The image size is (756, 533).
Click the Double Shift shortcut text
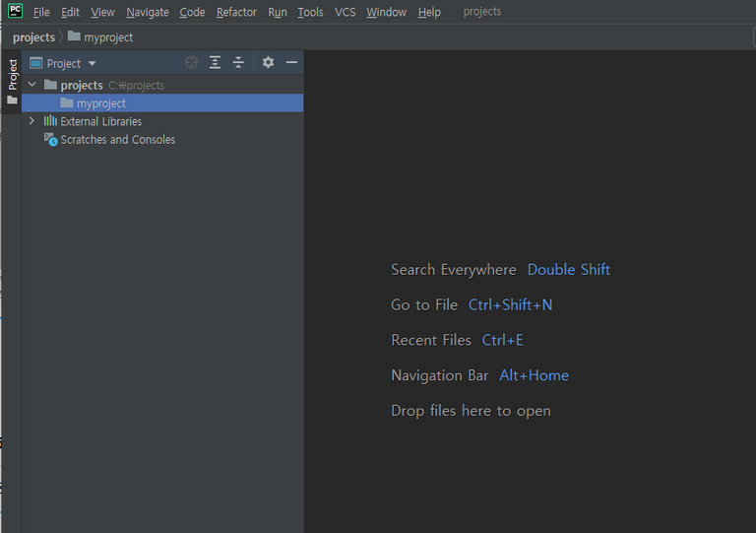click(x=568, y=270)
